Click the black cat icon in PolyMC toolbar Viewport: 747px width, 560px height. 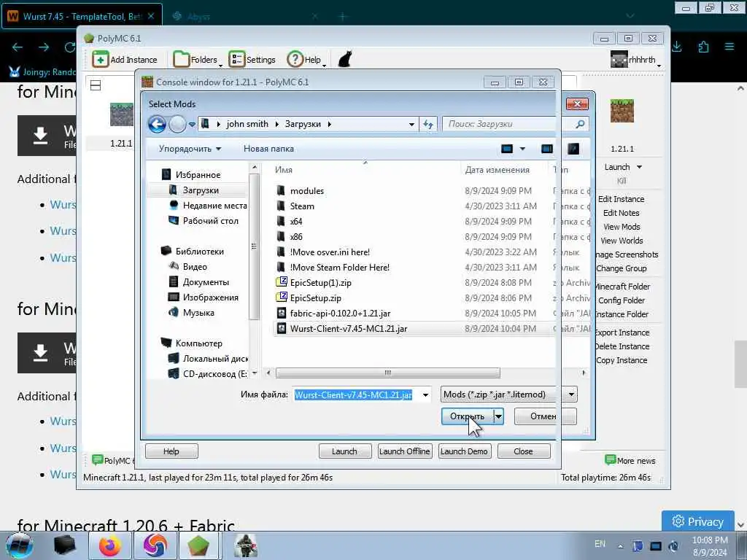pyautogui.click(x=345, y=60)
